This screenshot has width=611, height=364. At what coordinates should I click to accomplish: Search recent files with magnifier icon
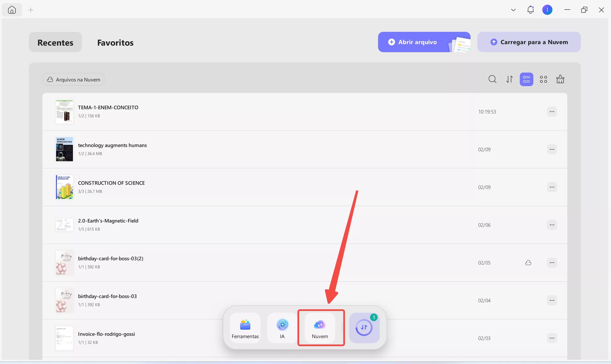(x=492, y=79)
